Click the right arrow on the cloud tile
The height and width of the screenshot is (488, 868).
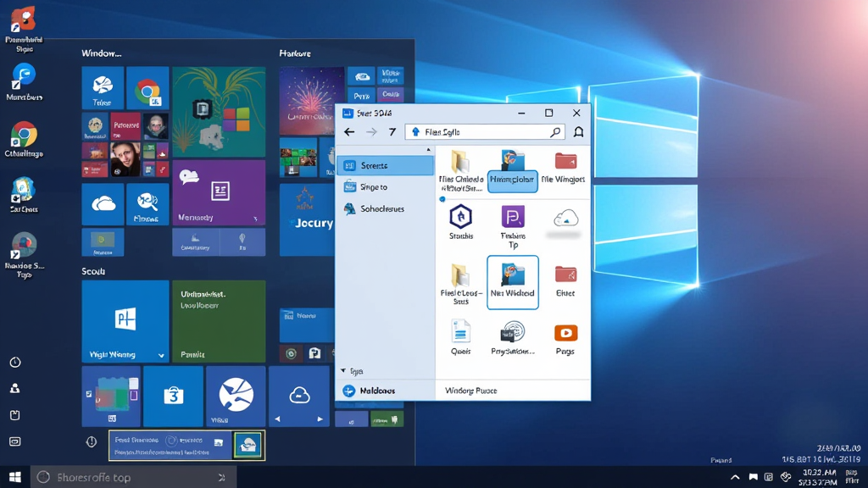(x=320, y=419)
